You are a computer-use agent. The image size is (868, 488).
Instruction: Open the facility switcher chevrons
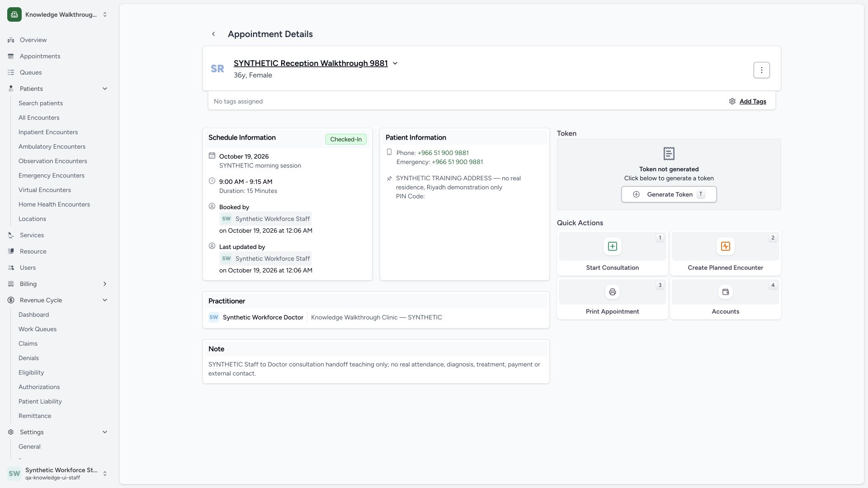click(x=105, y=14)
